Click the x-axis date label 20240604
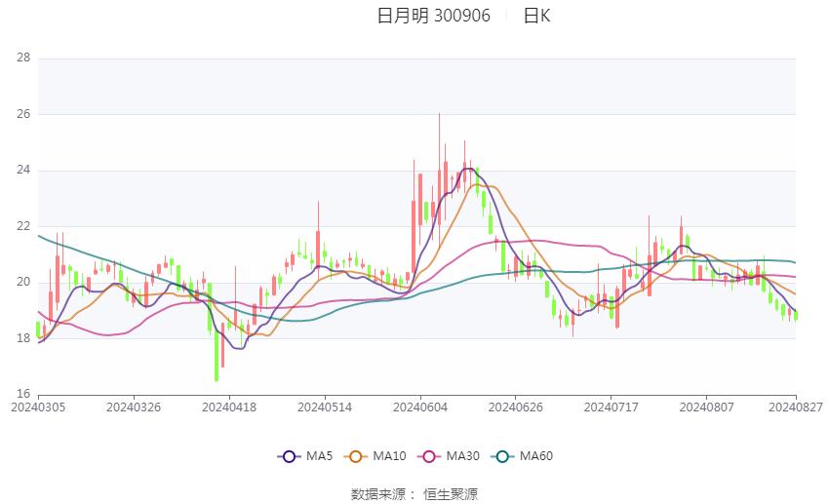 coord(420,407)
